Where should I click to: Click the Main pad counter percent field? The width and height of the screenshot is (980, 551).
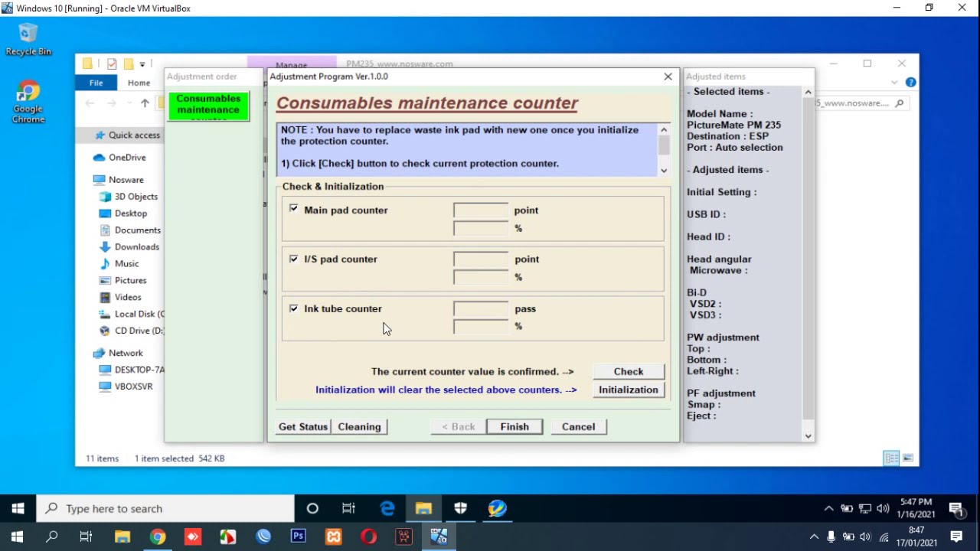[x=481, y=228]
